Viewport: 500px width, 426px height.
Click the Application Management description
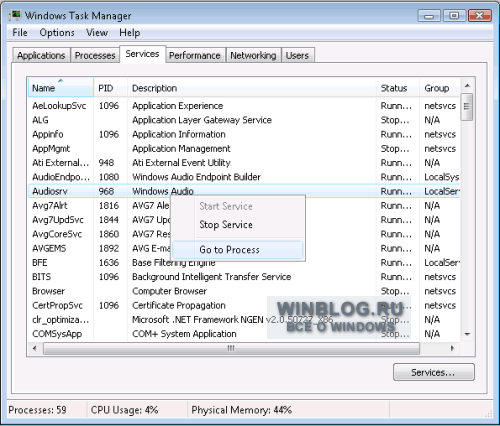click(181, 149)
